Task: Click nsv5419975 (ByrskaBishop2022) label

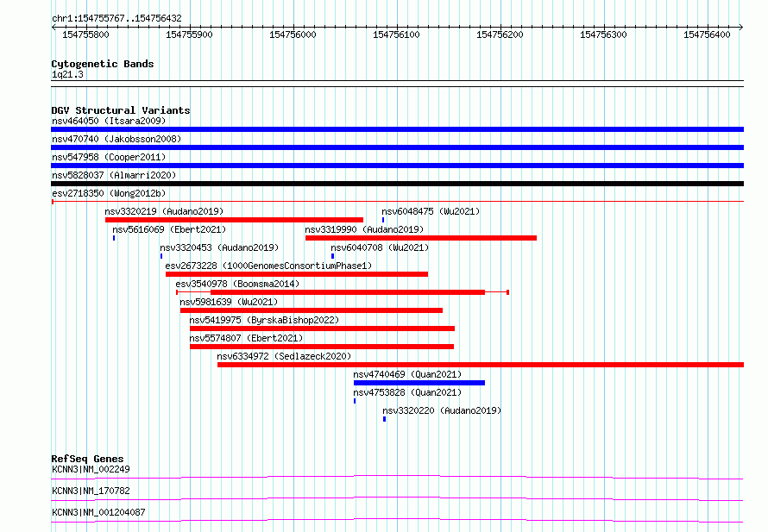Action: (x=264, y=320)
